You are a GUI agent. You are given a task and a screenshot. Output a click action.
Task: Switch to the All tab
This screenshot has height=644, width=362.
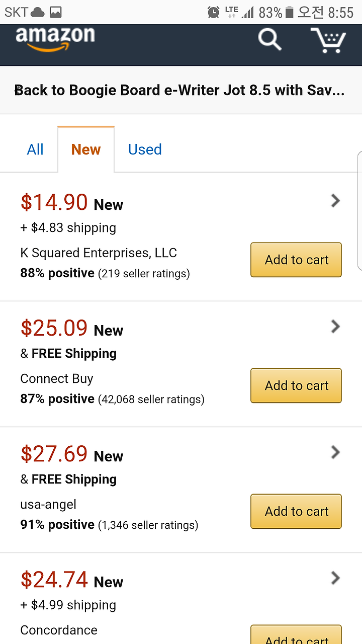pyautogui.click(x=35, y=149)
